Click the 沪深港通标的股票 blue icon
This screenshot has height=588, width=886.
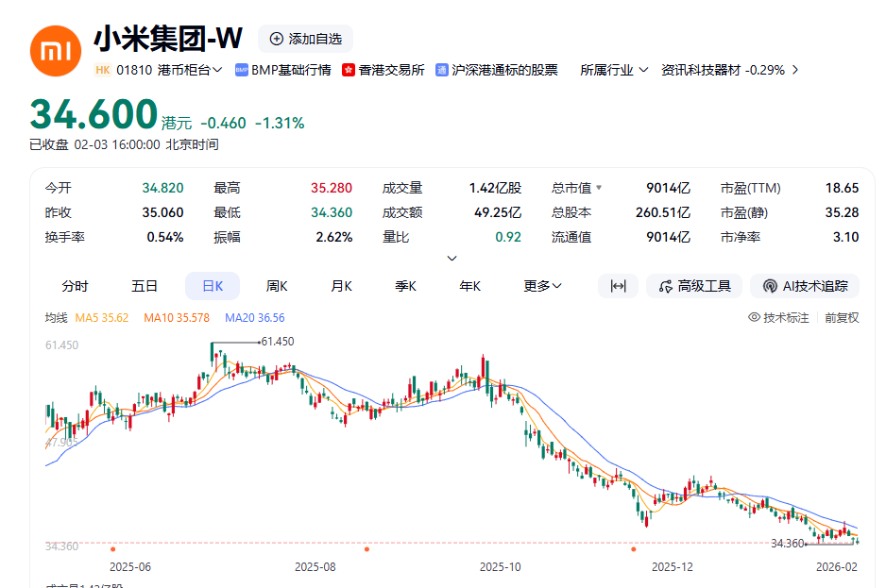pyautogui.click(x=442, y=70)
